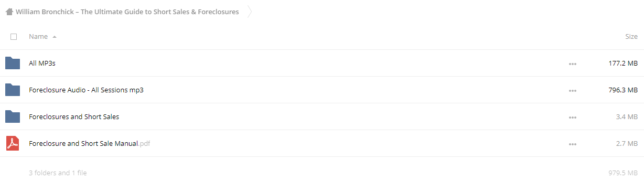The height and width of the screenshot is (191, 644).
Task: Open the All MP3s folder icon
Action: (x=13, y=63)
